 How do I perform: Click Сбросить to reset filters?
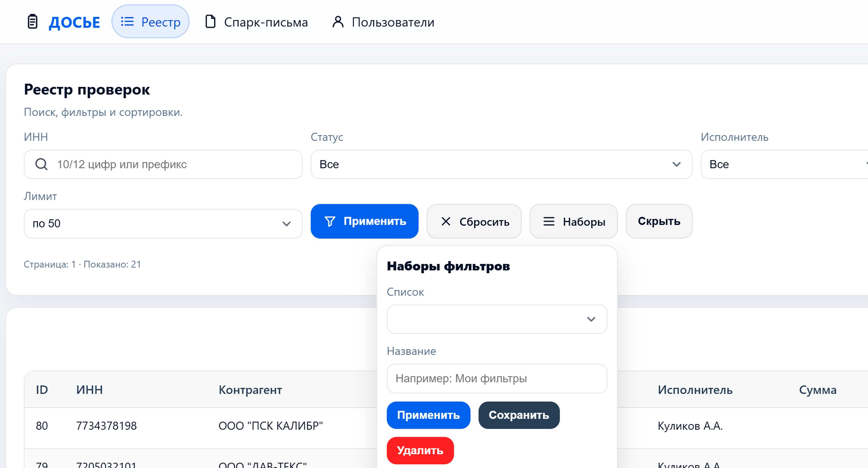pos(474,221)
